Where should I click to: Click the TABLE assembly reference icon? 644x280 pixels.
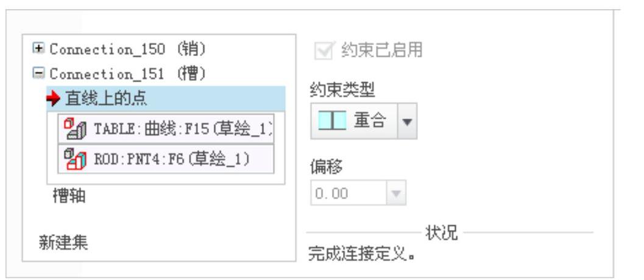(x=75, y=128)
